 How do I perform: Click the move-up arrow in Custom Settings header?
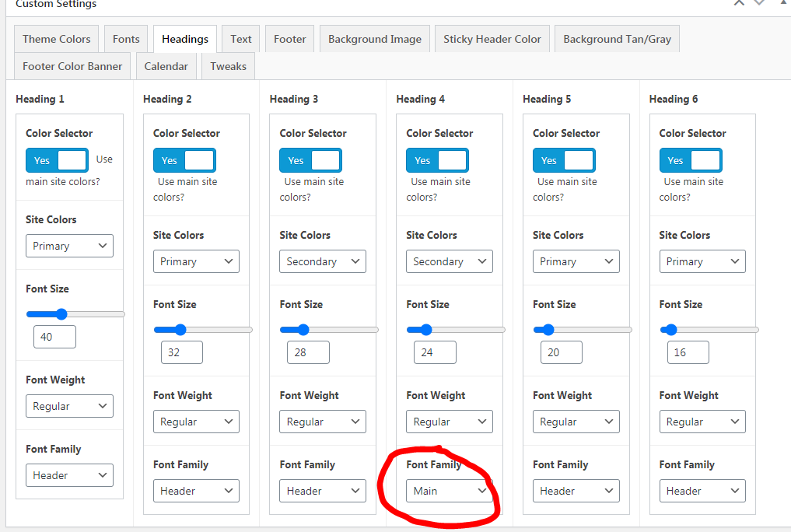[739, 2]
